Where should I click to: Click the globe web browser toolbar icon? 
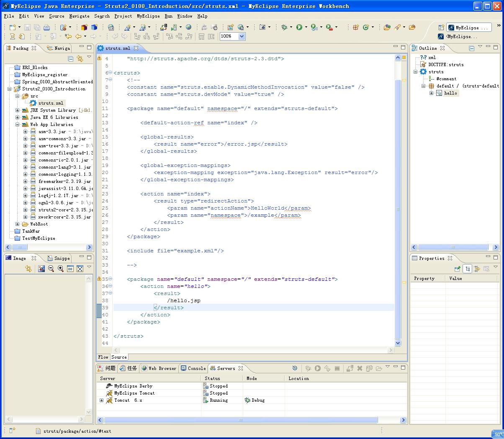click(188, 27)
